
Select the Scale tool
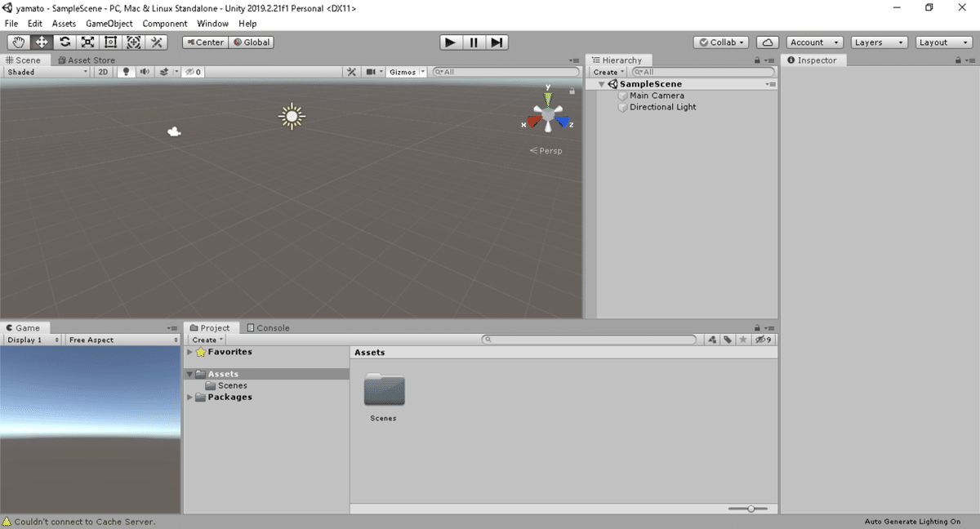[87, 42]
